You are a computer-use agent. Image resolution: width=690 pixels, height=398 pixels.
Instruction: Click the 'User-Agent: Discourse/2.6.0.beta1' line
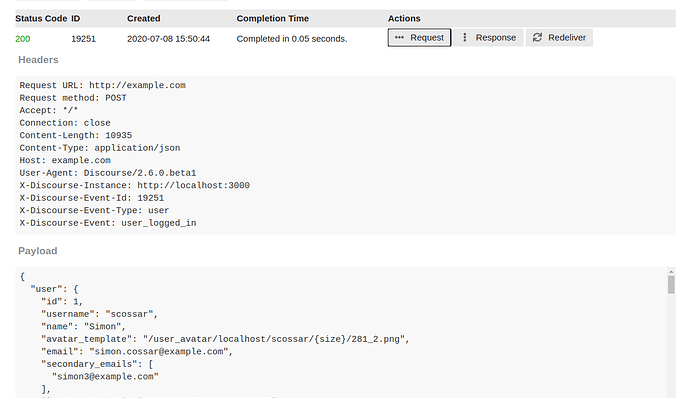108,173
